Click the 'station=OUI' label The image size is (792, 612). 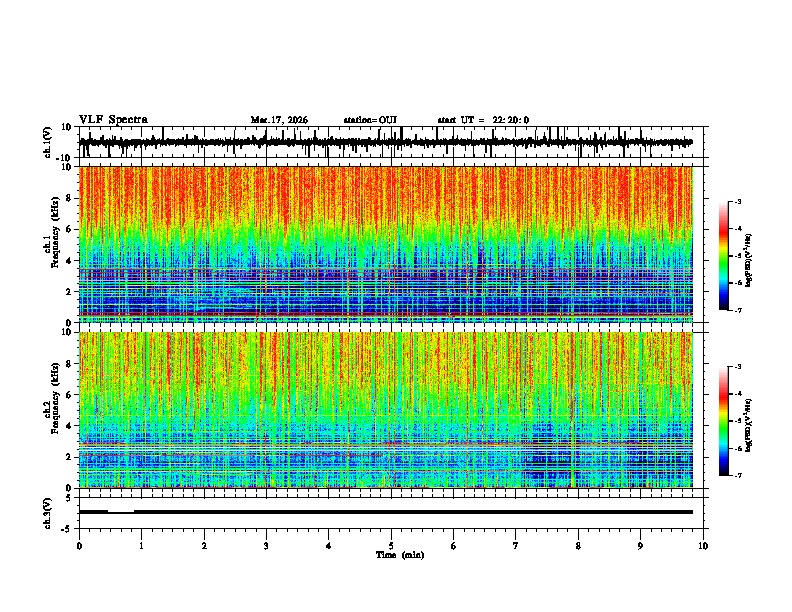(x=370, y=120)
